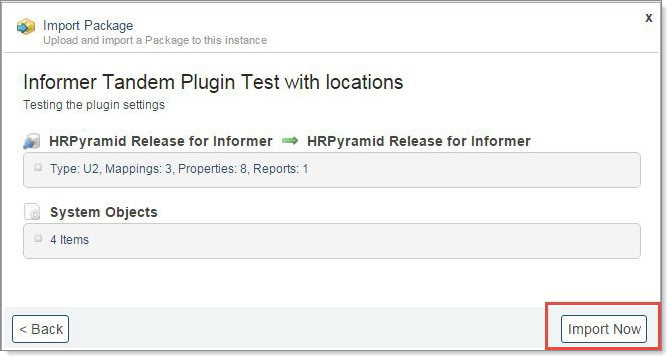Click empty area of datasource details box
The image size is (672, 361).
[471, 170]
